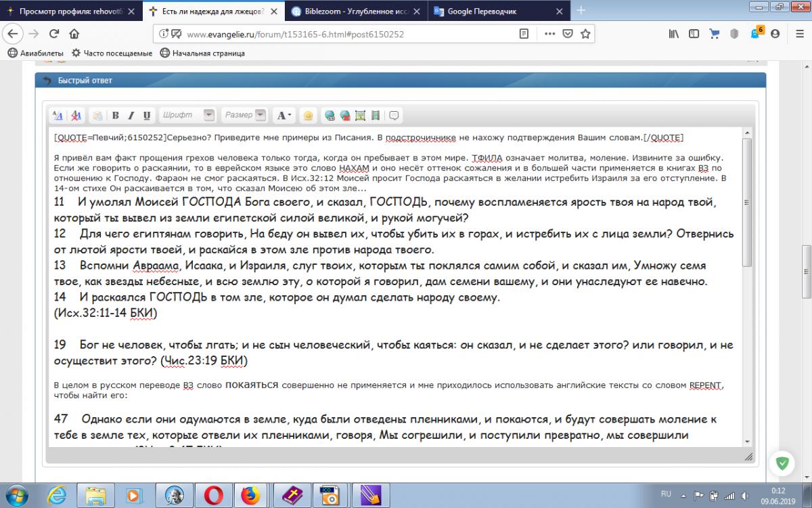Switch the editor mode with the A/A icon
The image size is (812, 508).
58,115
